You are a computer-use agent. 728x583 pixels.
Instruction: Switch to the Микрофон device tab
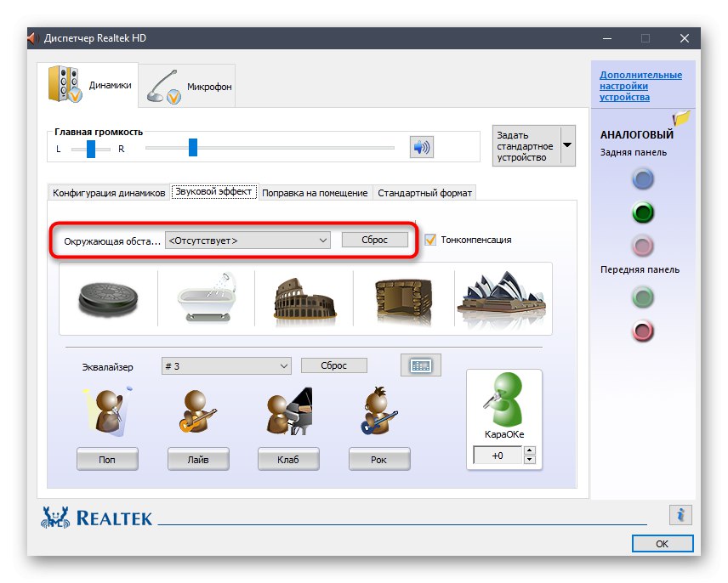pyautogui.click(x=187, y=87)
